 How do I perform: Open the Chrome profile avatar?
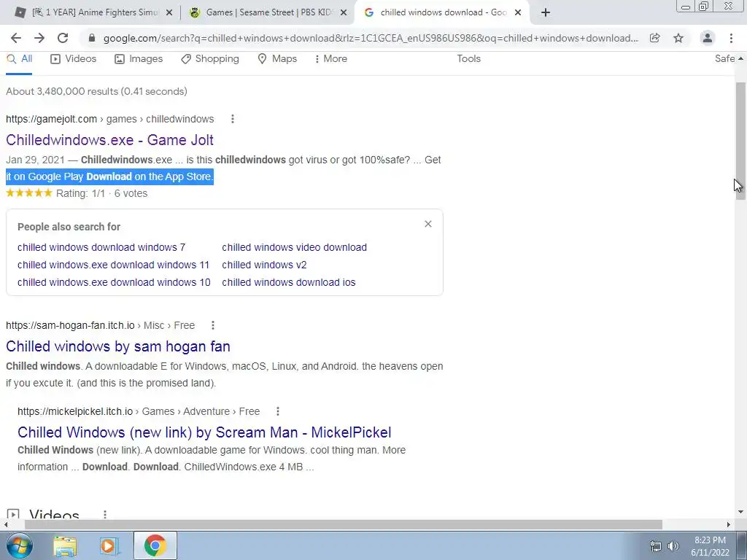click(708, 38)
